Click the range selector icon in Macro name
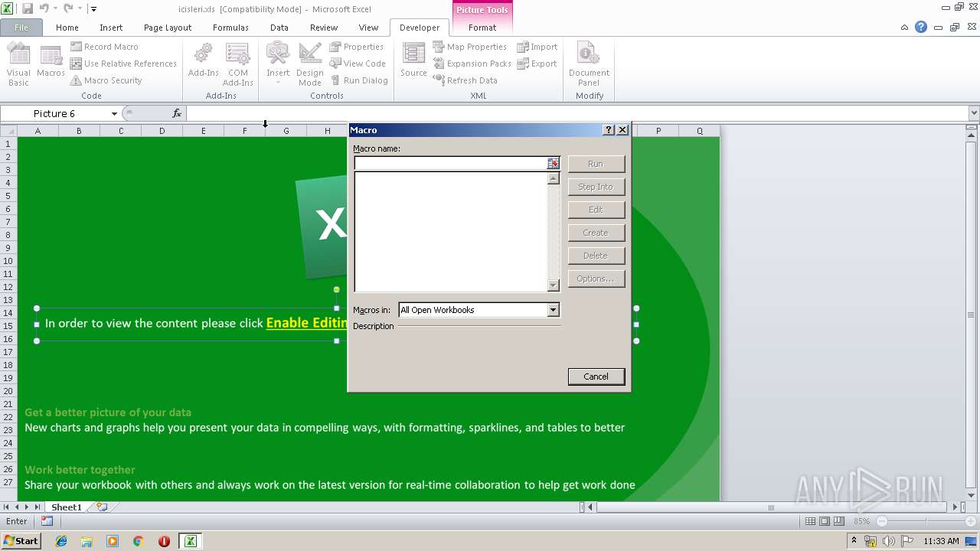980x551 pixels. 554,163
